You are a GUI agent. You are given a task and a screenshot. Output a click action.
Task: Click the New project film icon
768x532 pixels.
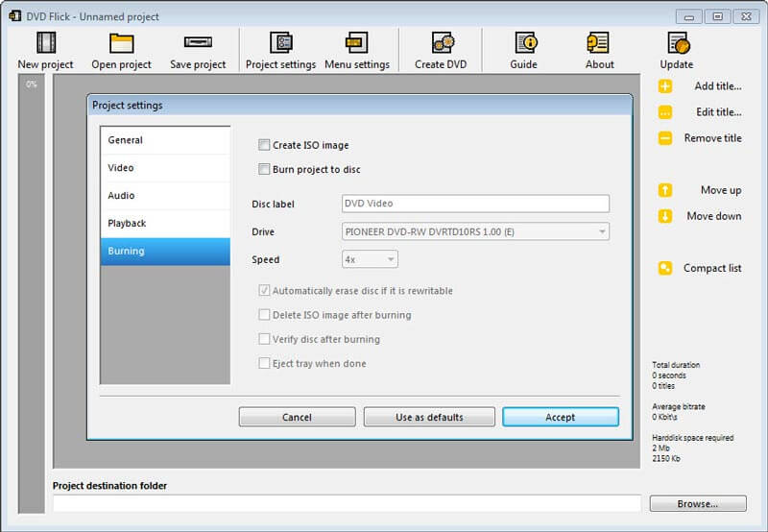45,43
